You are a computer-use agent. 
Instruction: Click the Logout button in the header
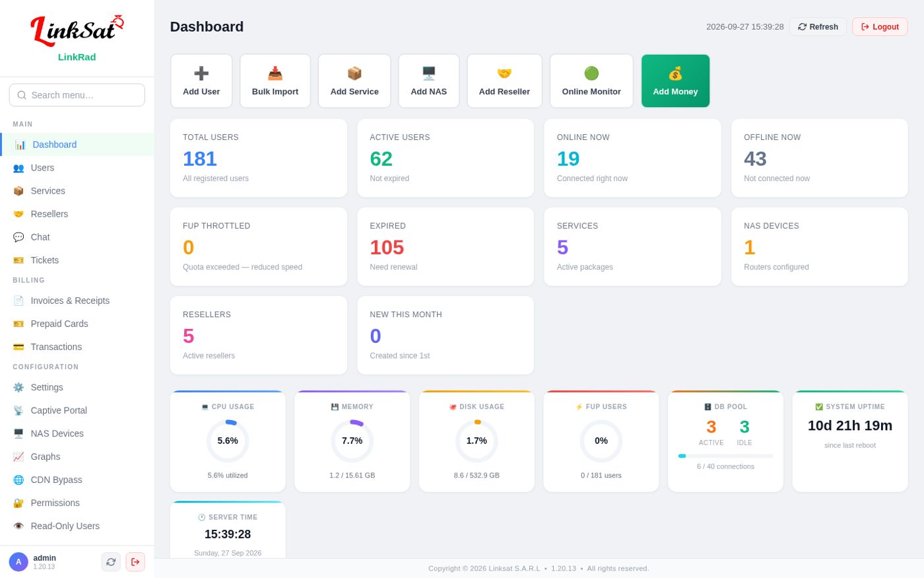[x=880, y=27]
